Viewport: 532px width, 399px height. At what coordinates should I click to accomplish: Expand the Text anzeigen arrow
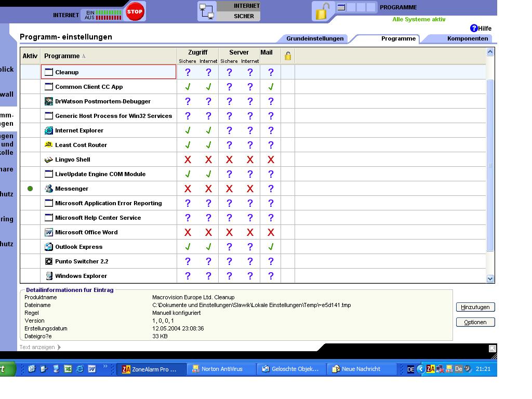59,347
